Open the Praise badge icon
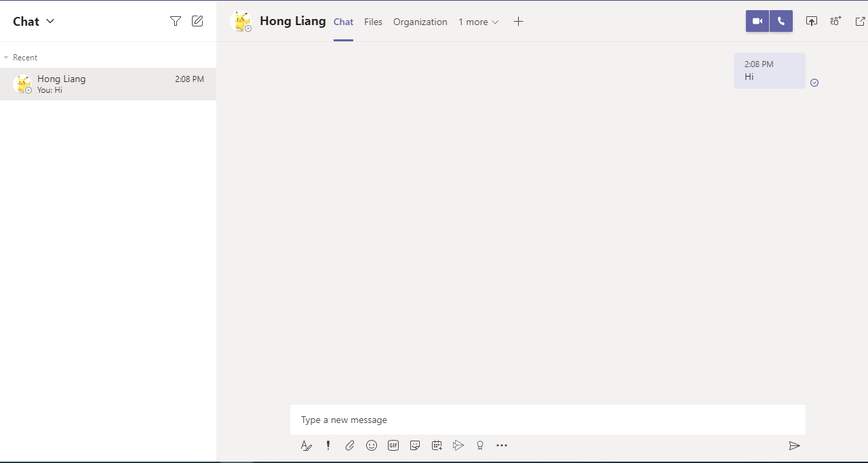868x463 pixels. pos(480,445)
